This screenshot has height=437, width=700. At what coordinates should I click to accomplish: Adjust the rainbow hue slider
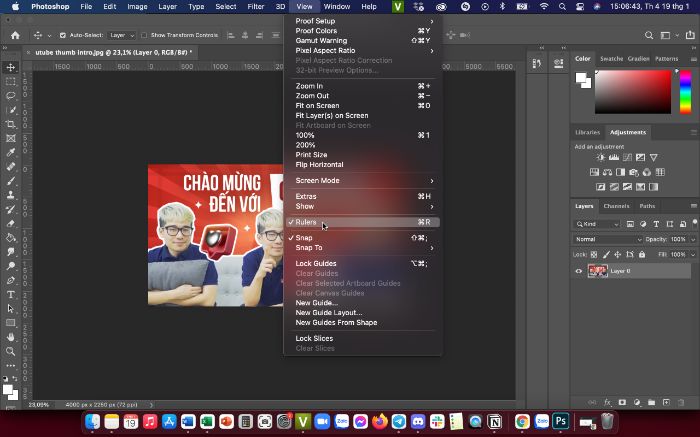[x=685, y=92]
